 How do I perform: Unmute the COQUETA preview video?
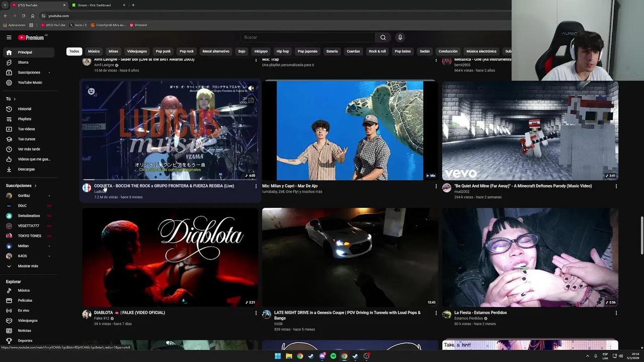click(x=251, y=88)
